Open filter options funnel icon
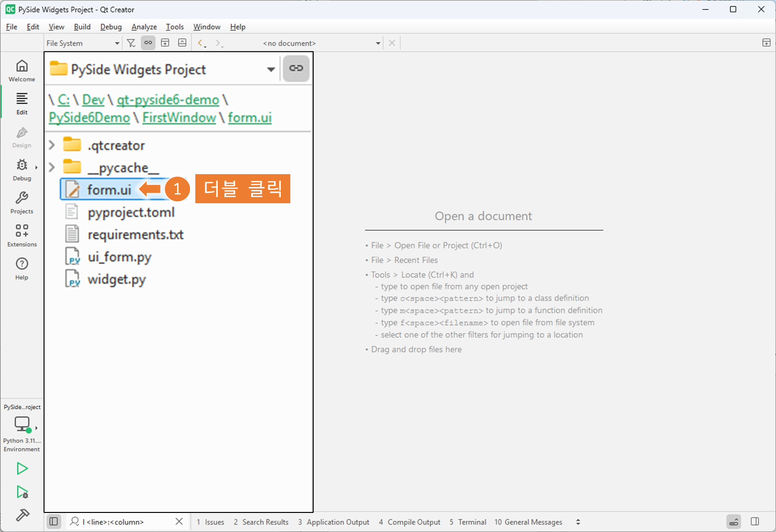This screenshot has height=532, width=776. pos(131,43)
